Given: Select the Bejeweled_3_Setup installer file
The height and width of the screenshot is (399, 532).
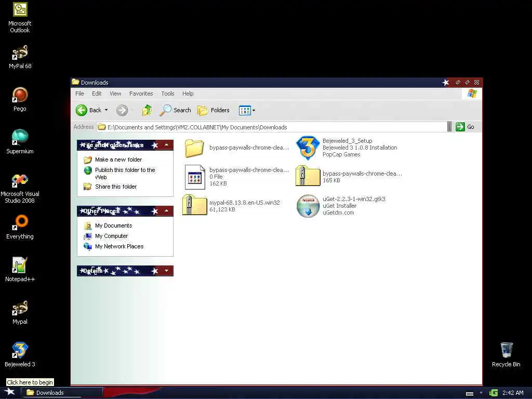Looking at the screenshot, I should pos(347,148).
